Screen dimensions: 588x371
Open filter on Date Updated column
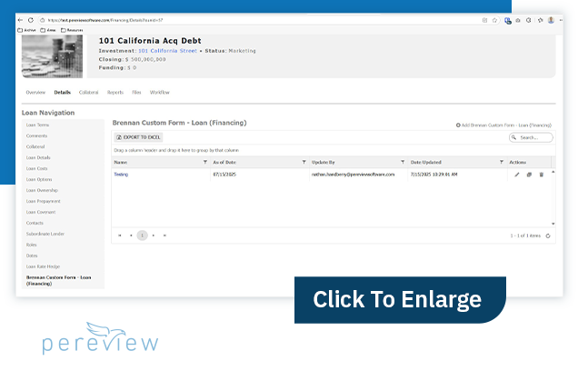(502, 162)
